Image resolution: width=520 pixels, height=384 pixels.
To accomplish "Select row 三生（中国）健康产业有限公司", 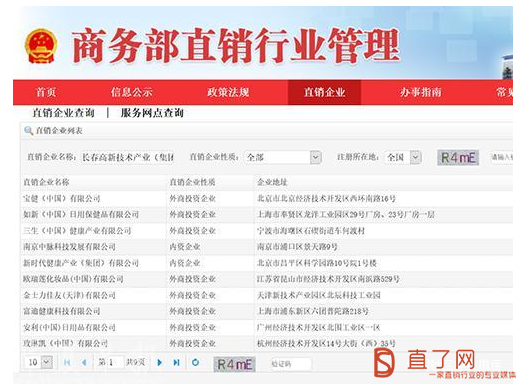I will pyautogui.click(x=267, y=231).
